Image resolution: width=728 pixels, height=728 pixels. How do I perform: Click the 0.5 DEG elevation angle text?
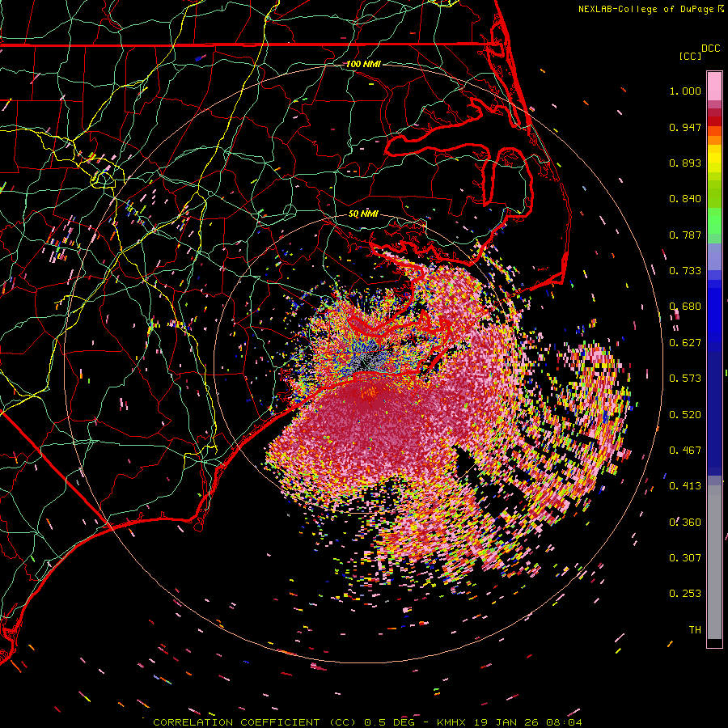(x=390, y=722)
